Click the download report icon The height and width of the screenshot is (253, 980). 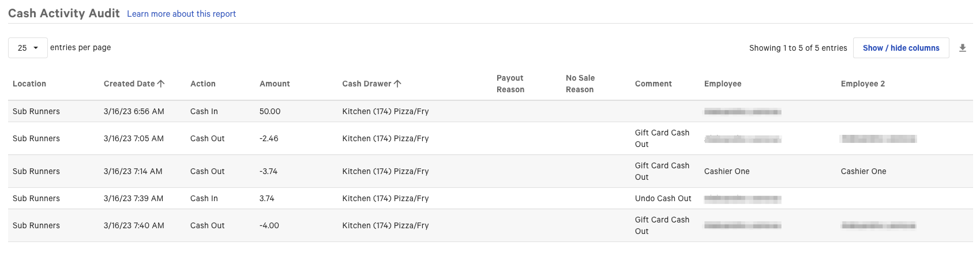962,48
